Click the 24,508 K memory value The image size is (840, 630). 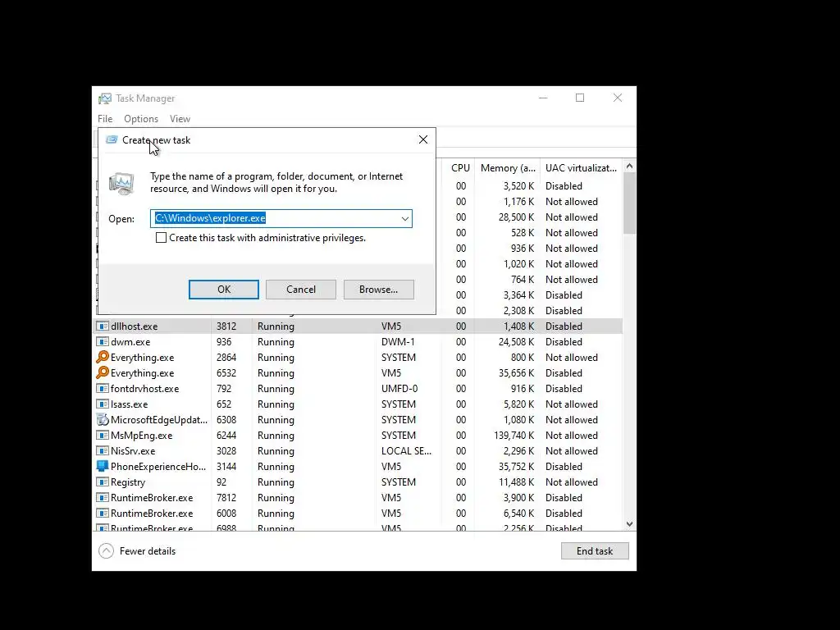click(x=516, y=342)
